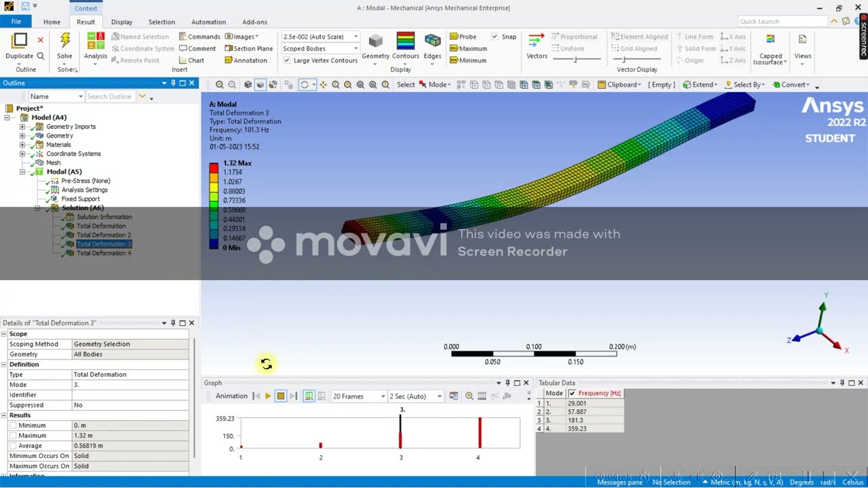This screenshot has height=488, width=868.
Task: Open the Images dropdown
Action: (x=241, y=37)
